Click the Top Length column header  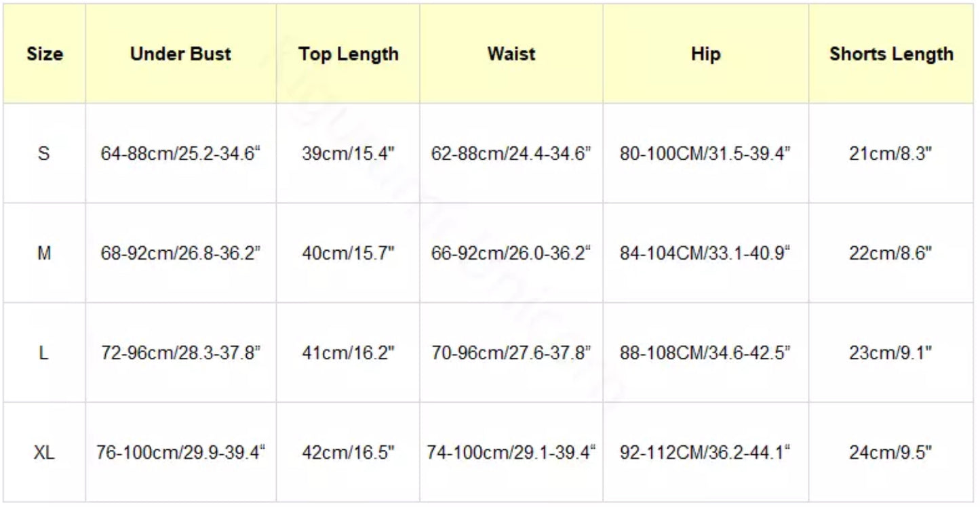click(348, 54)
